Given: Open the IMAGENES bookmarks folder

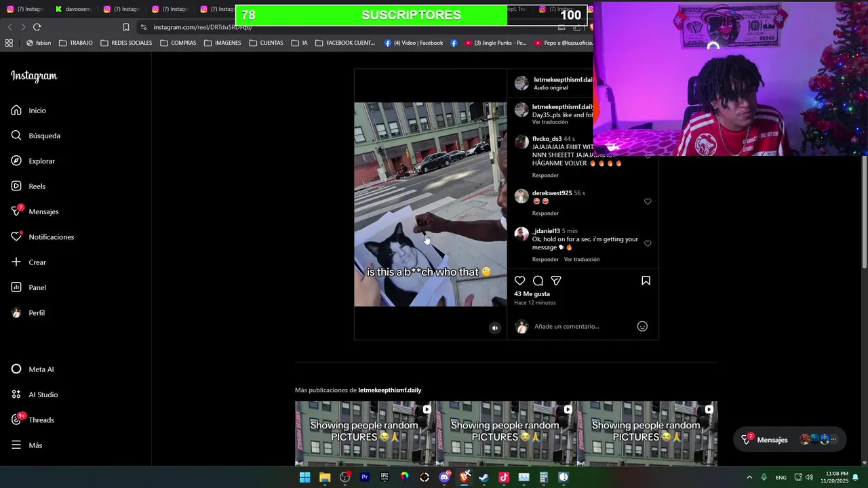Looking at the screenshot, I should [222, 43].
